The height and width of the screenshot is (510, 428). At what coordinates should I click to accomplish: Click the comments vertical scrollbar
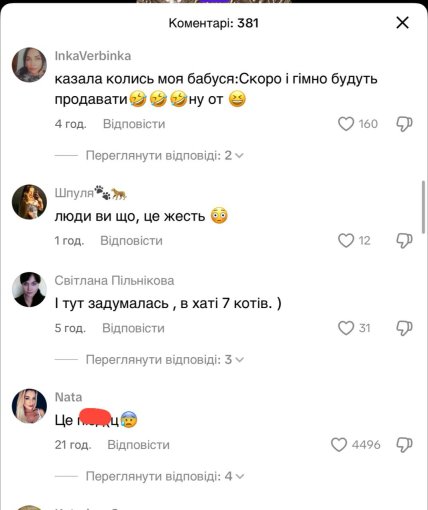point(424,207)
